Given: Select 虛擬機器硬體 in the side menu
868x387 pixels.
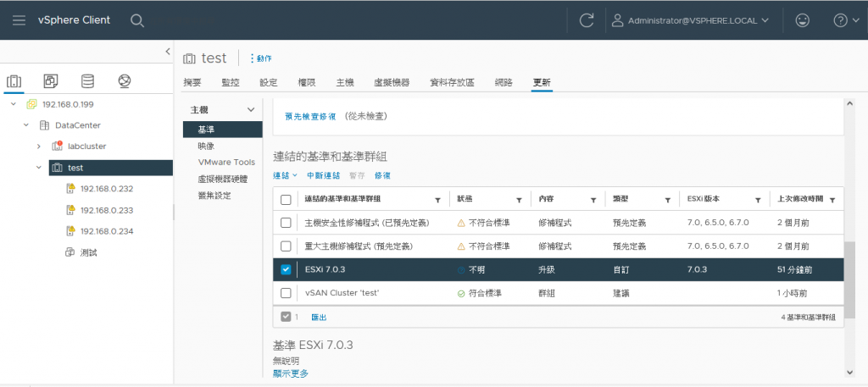Looking at the screenshot, I should tap(223, 180).
